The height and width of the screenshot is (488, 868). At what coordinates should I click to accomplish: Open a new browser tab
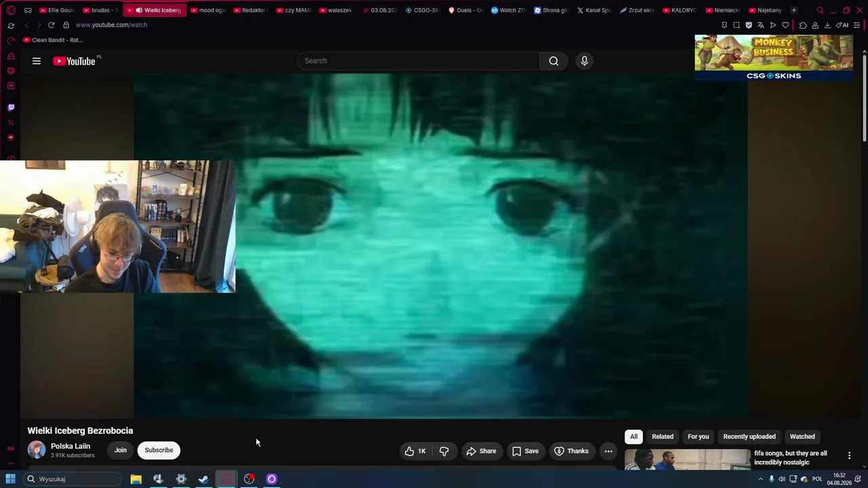(x=794, y=10)
